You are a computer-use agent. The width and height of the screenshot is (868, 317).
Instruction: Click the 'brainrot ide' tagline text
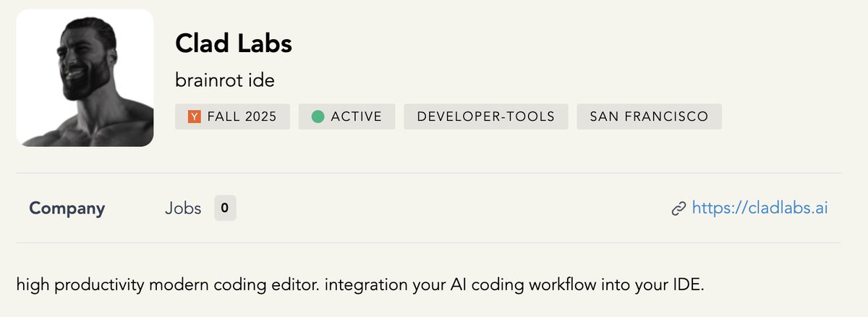click(225, 80)
